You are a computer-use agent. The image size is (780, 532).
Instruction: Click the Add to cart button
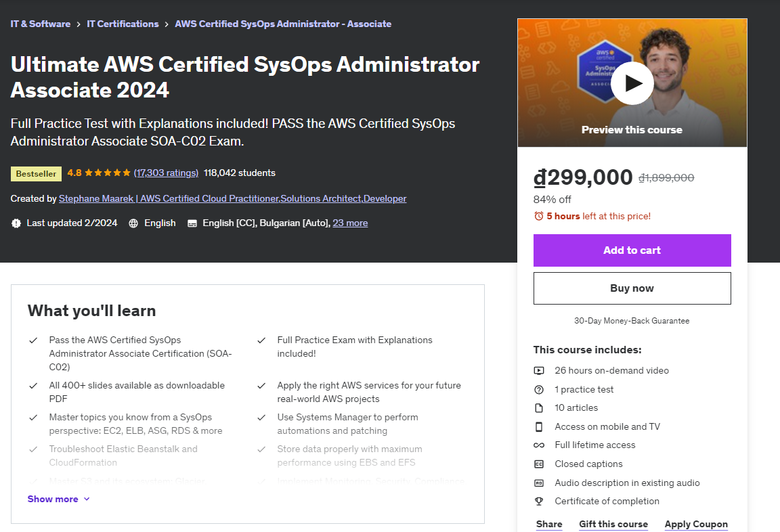click(632, 250)
